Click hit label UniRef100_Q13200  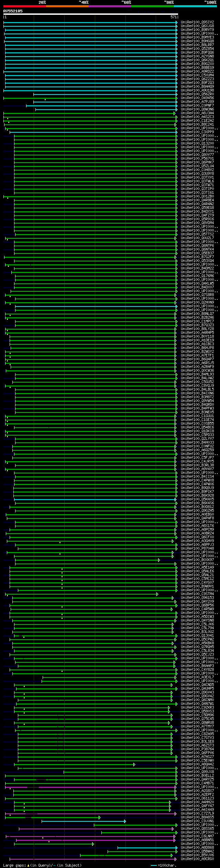[197, 143]
